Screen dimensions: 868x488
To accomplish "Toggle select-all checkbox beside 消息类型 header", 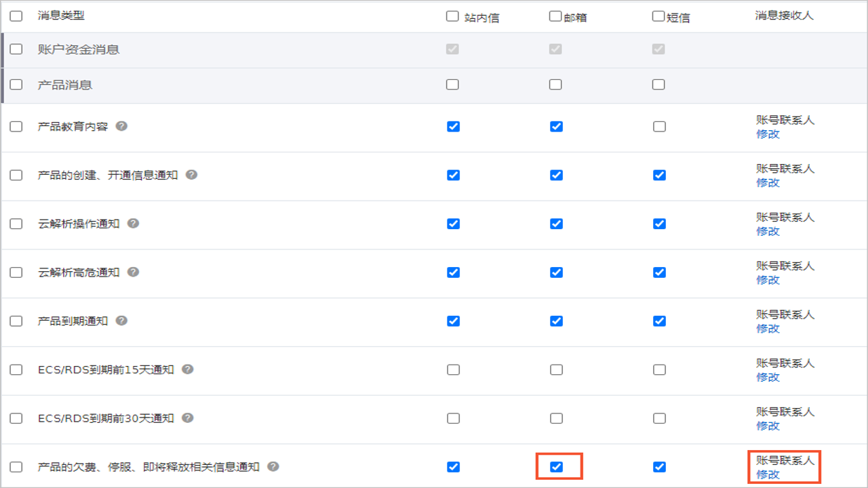I will tap(16, 16).
